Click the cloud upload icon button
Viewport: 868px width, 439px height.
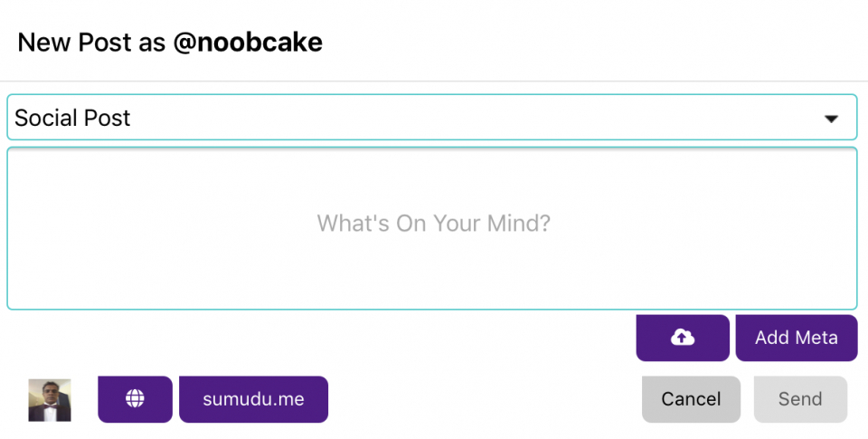tap(683, 338)
